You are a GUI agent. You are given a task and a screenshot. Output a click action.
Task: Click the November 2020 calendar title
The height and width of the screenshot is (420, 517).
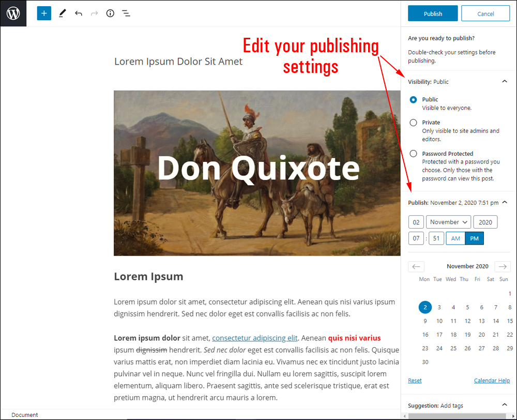(x=467, y=266)
